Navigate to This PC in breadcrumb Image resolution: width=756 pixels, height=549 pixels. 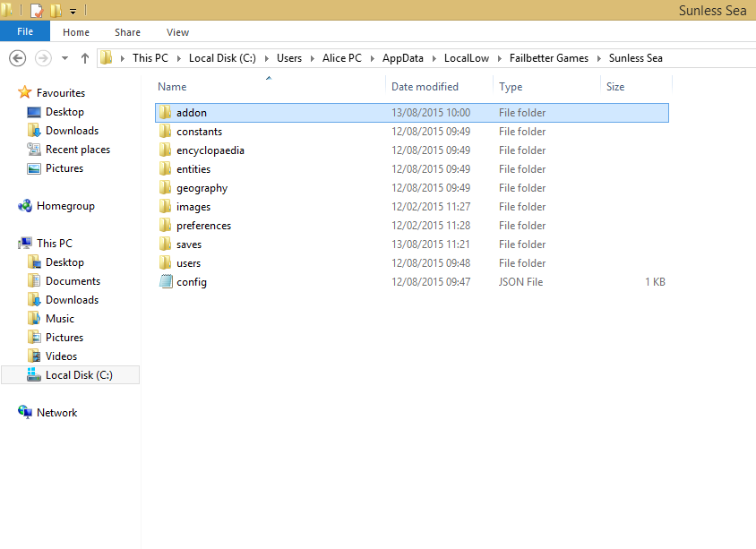click(x=150, y=58)
